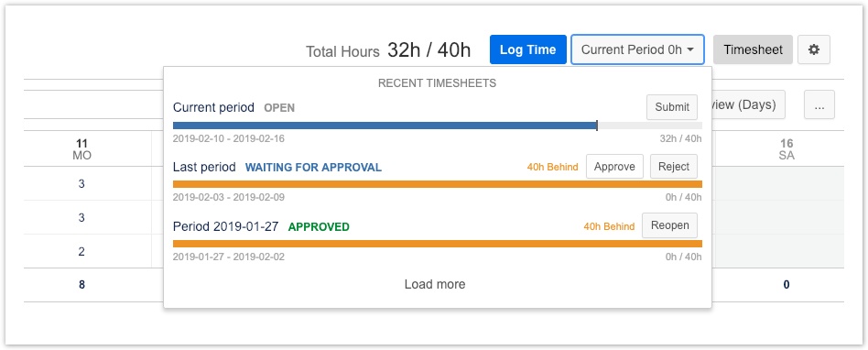Reopen the approved 2019-01-27 period
This screenshot has height=350, width=868.
tap(670, 226)
